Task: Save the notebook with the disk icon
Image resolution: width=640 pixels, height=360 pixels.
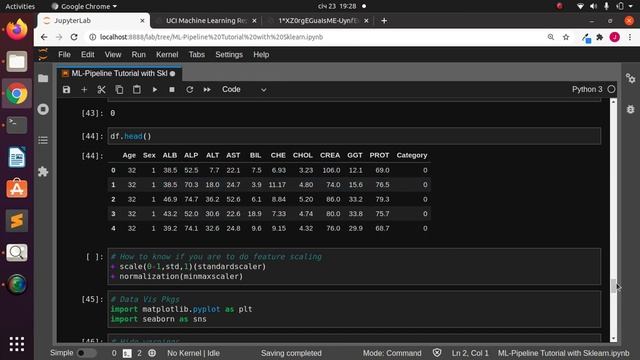Action: [67, 89]
